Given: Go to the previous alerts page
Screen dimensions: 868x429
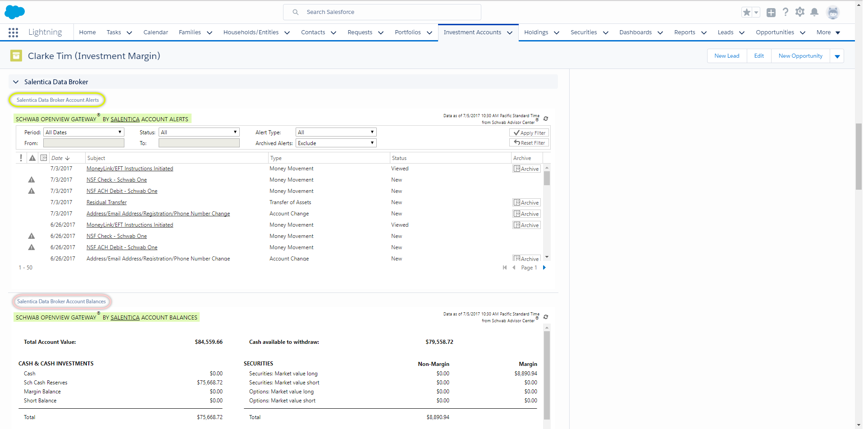Looking at the screenshot, I should click(x=514, y=268).
